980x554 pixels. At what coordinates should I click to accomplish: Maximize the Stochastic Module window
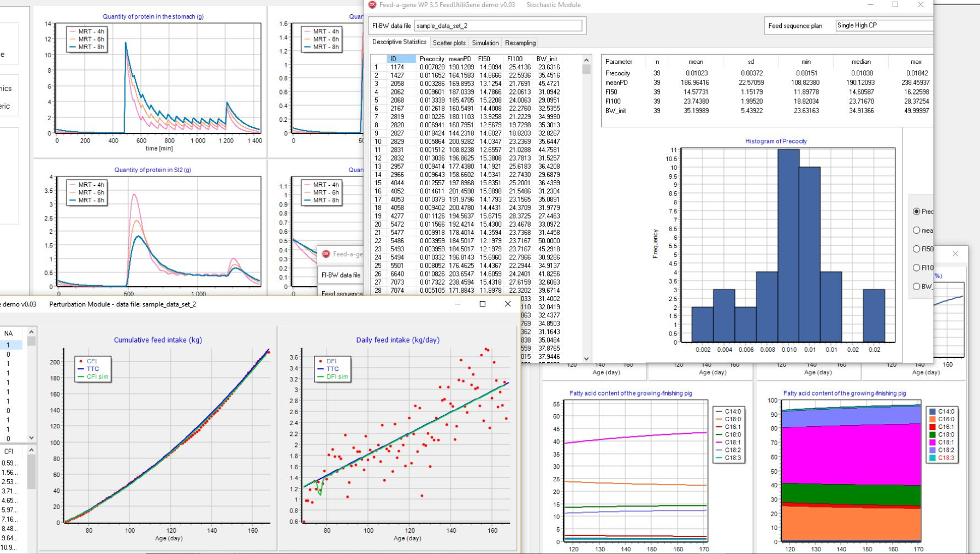click(x=895, y=5)
